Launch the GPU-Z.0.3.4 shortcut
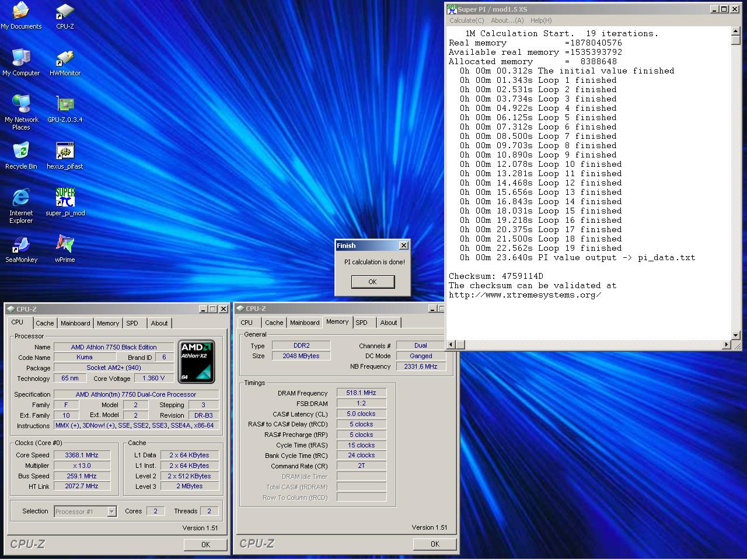The width and height of the screenshot is (747, 560). (x=65, y=109)
